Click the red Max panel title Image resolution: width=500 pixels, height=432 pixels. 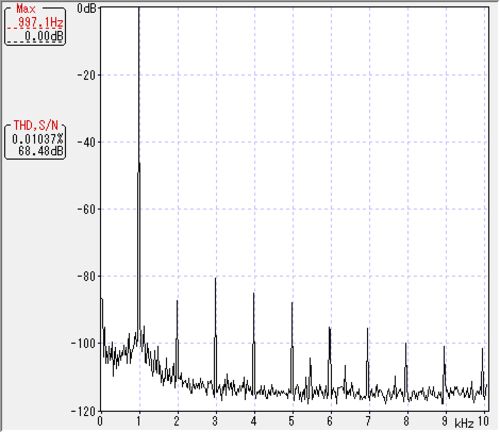26,8
